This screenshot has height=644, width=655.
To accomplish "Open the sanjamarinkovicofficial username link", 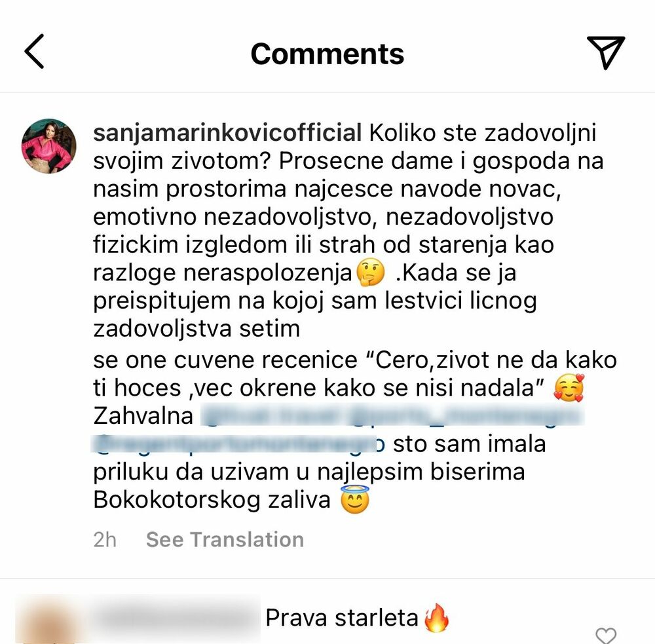I will tap(227, 133).
